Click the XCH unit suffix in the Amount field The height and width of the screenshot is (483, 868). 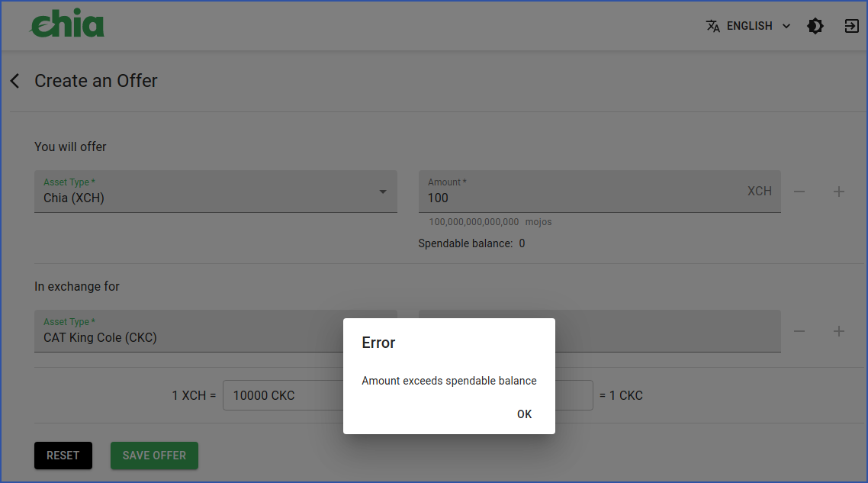pos(760,191)
